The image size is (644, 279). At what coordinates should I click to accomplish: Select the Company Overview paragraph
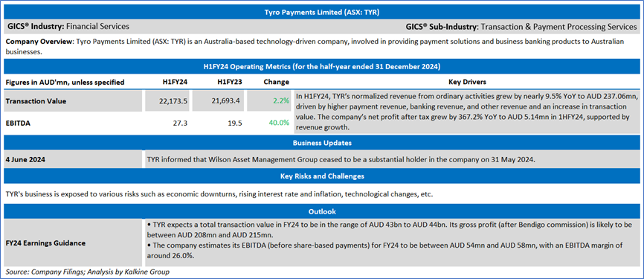pos(315,47)
